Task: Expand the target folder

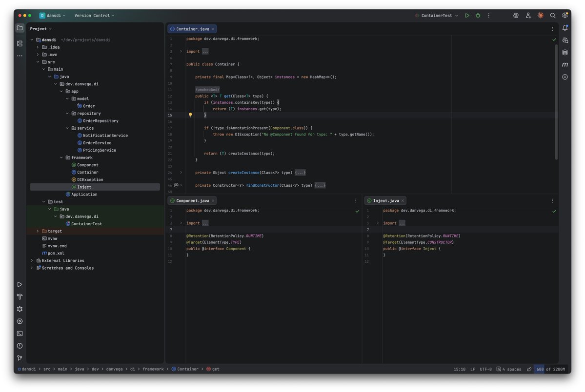Action: [x=38, y=231]
